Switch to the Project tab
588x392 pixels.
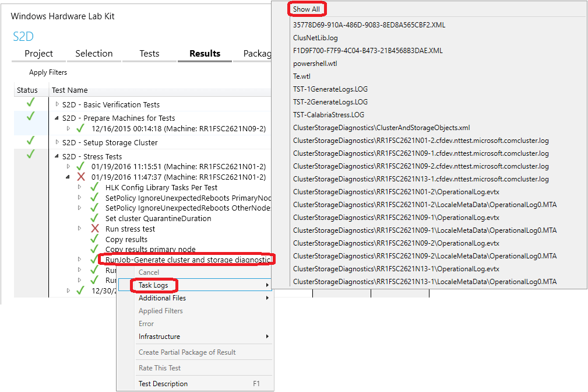[38, 53]
